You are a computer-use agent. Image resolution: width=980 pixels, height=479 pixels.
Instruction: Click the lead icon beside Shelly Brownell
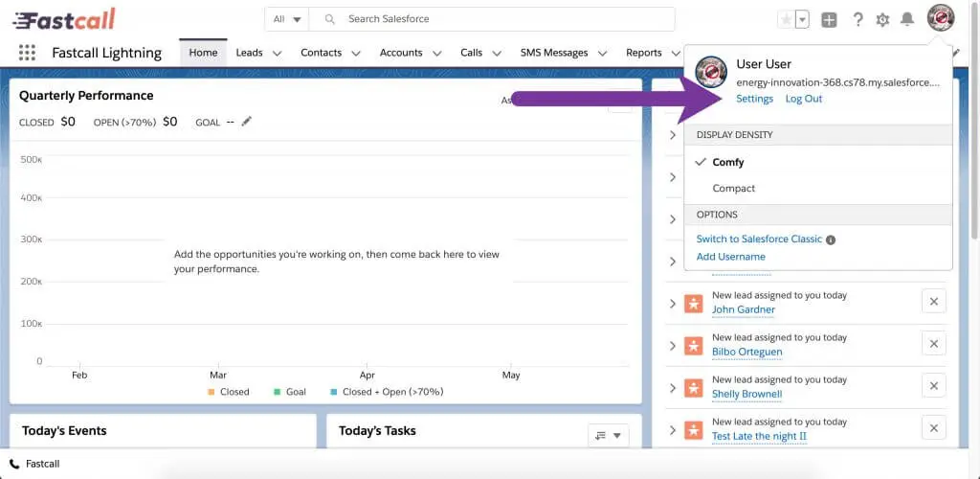click(693, 388)
